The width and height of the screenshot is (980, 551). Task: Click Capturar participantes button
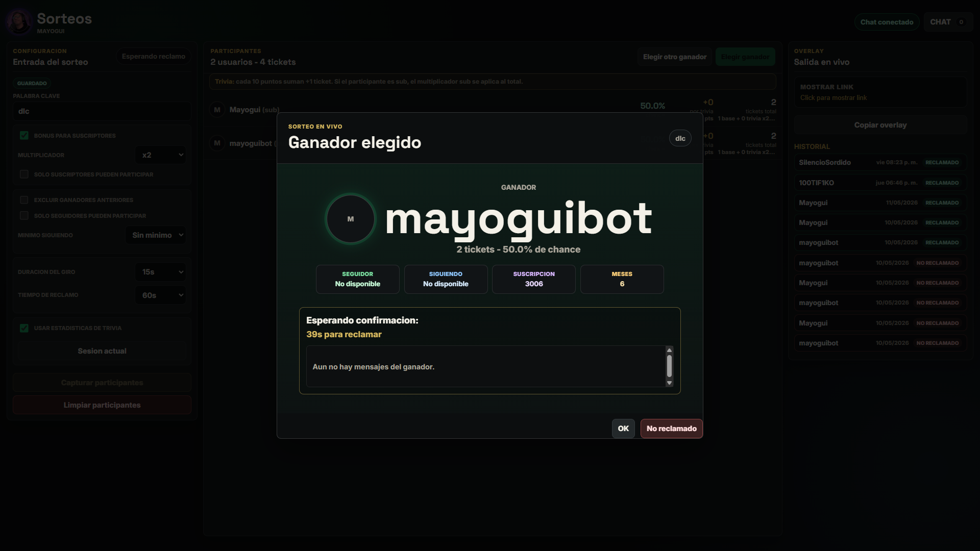[102, 383]
